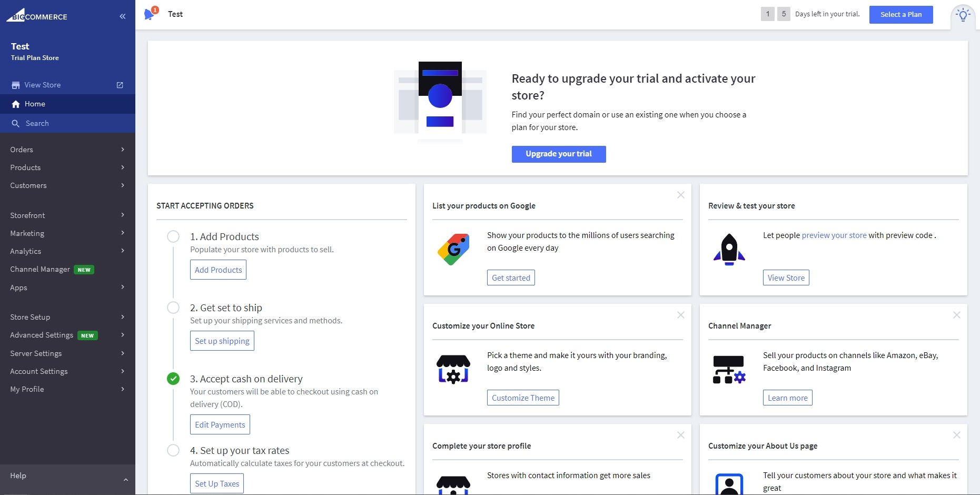Click the Channel Manager network icon

pyautogui.click(x=729, y=369)
